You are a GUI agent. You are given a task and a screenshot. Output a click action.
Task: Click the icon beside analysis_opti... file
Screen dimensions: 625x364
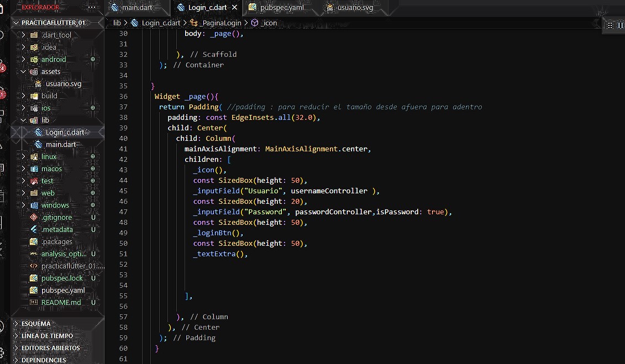(x=34, y=254)
